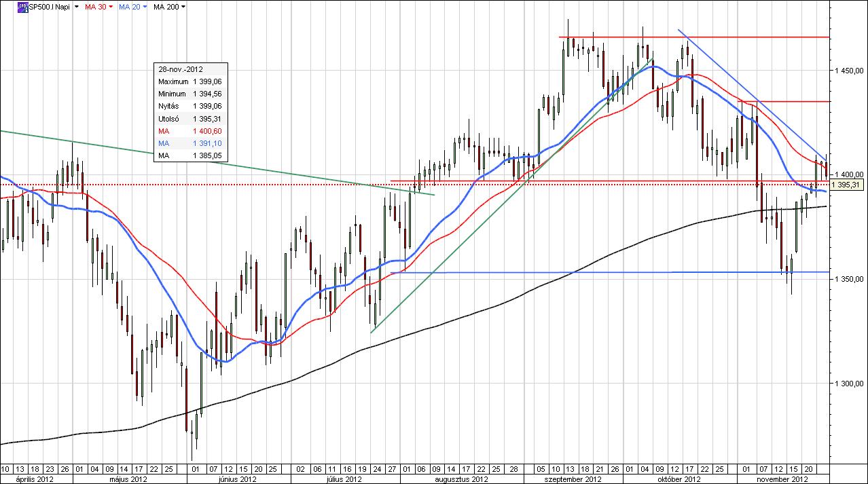This screenshot has width=868, height=484.
Task: Click the november 2012 time axis label
Action: tap(782, 479)
